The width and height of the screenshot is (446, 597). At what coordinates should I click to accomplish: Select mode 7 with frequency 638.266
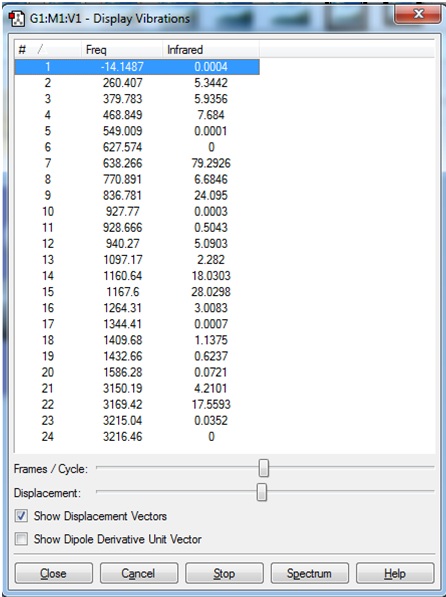click(137, 163)
